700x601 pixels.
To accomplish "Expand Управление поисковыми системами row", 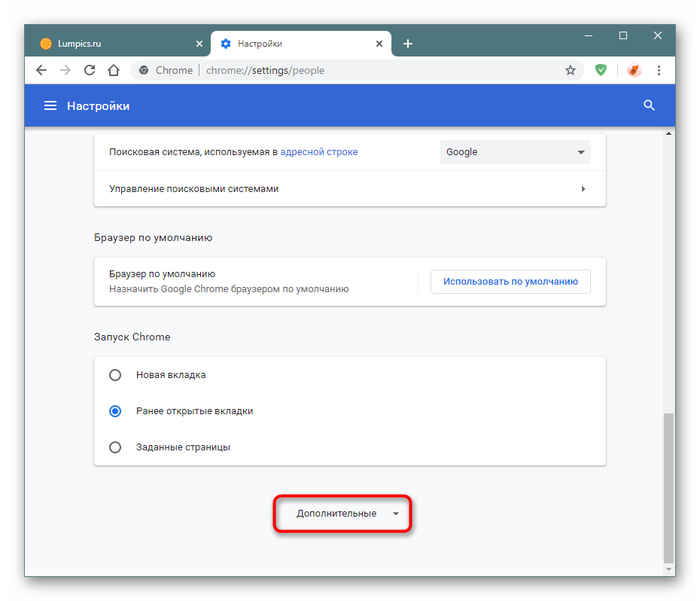I will pos(349,189).
